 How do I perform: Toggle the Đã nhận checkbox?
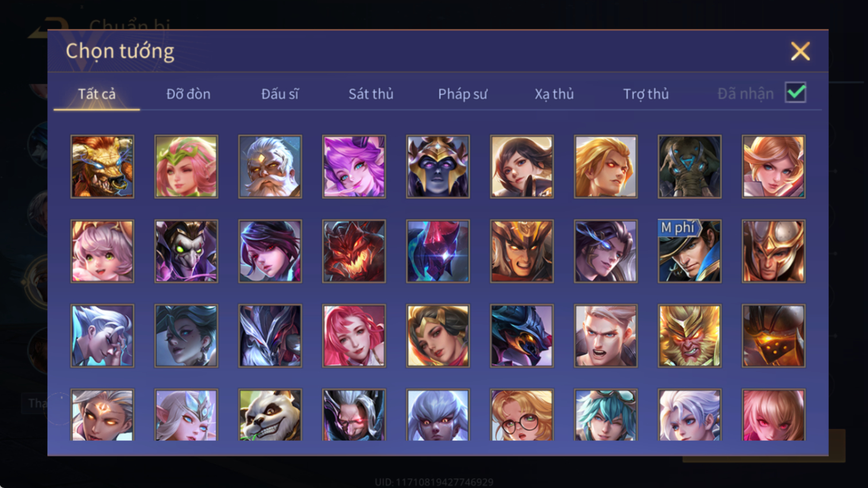pyautogui.click(x=796, y=93)
